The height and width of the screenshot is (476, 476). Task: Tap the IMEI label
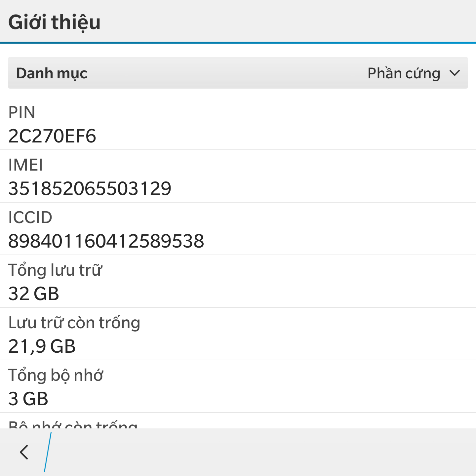[25, 165]
